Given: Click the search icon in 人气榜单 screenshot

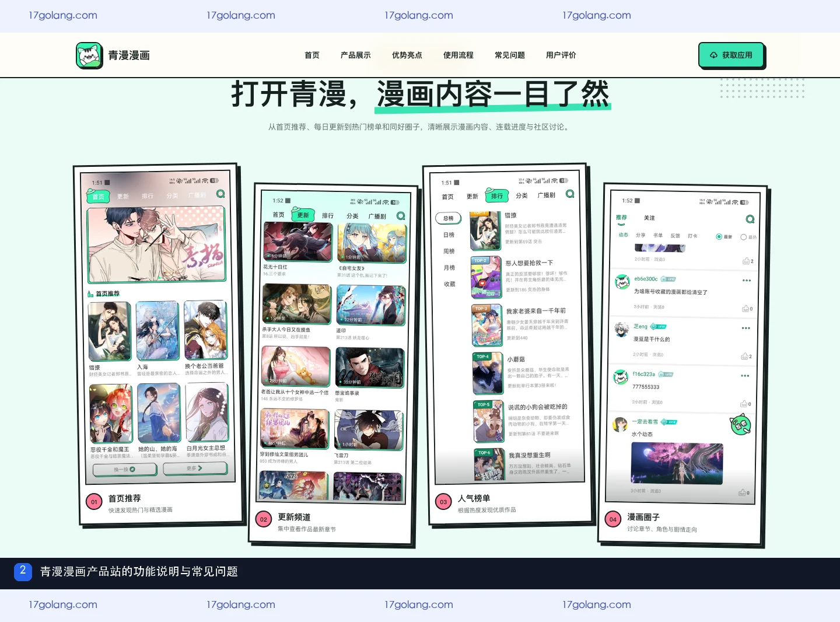Looking at the screenshot, I should pyautogui.click(x=570, y=194).
